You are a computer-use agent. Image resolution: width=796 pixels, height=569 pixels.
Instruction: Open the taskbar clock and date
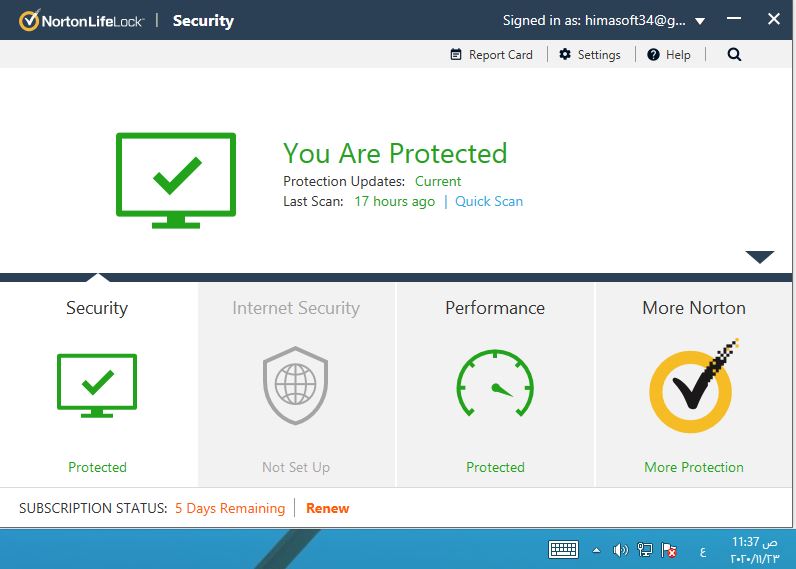point(754,550)
